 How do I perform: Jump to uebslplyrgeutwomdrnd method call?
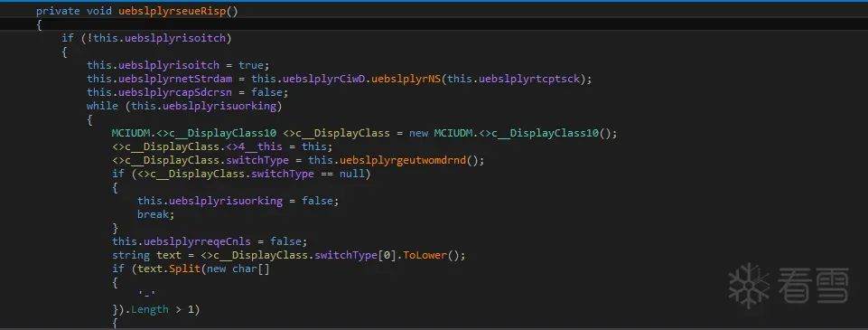pos(404,160)
